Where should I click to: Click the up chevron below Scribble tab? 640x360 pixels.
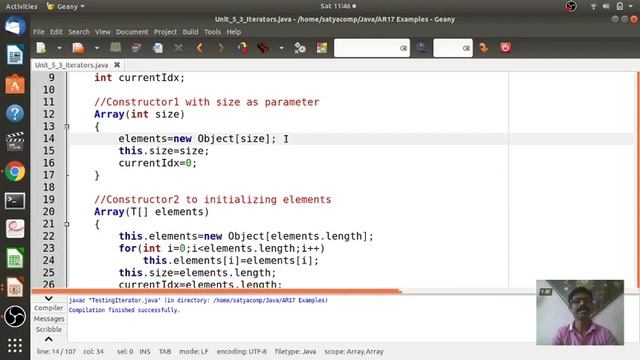49,339
